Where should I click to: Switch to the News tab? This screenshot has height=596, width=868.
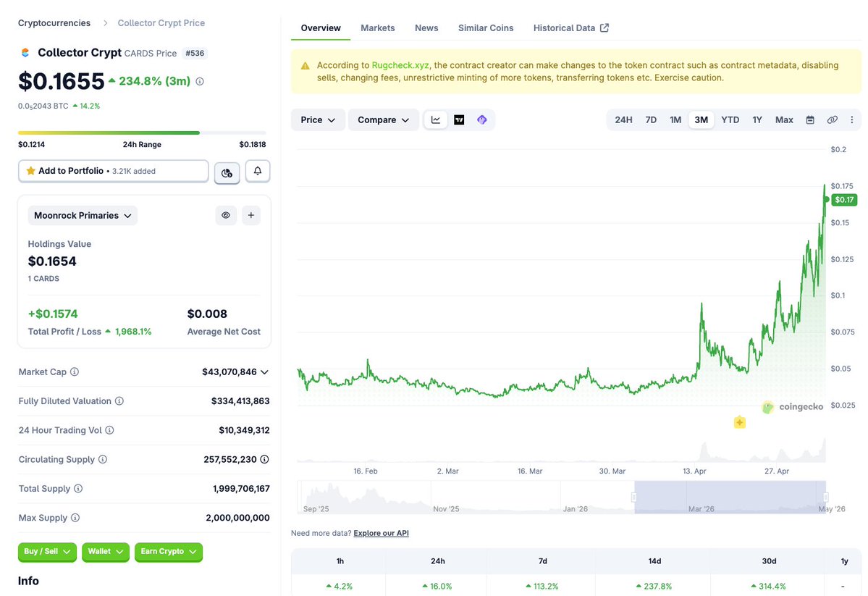point(426,28)
